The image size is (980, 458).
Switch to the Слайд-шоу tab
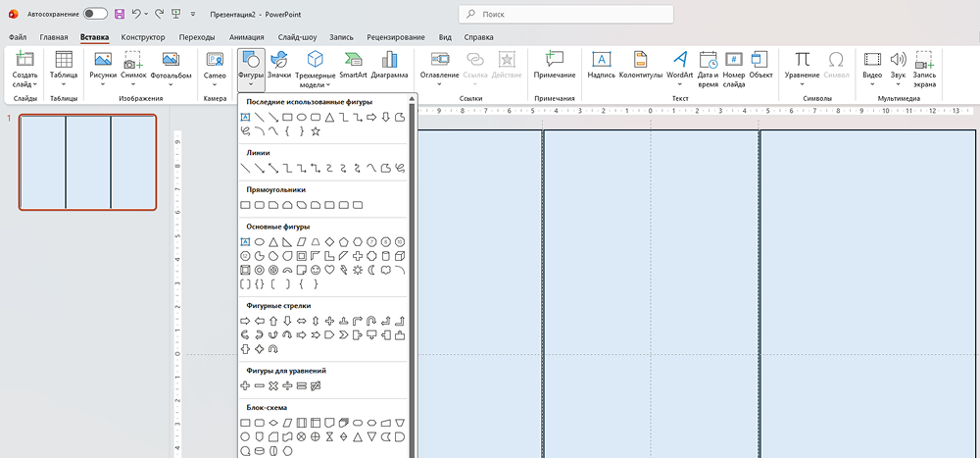(298, 37)
